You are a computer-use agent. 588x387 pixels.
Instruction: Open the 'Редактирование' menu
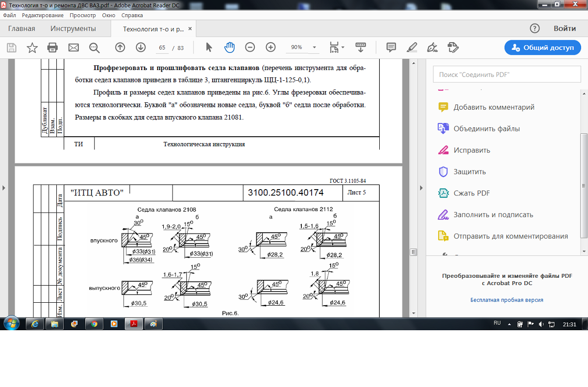tap(43, 15)
